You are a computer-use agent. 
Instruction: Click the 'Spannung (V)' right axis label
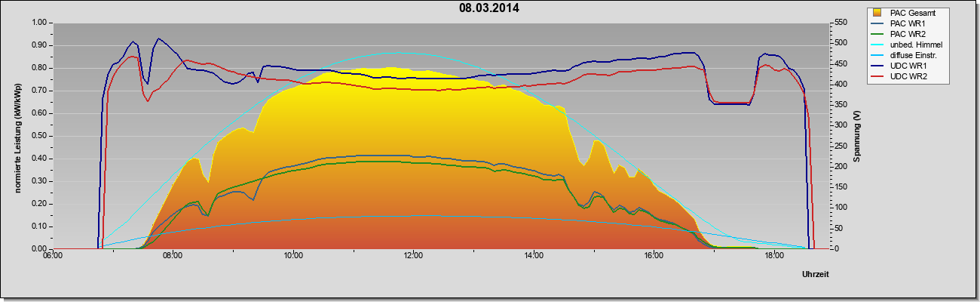tap(857, 136)
